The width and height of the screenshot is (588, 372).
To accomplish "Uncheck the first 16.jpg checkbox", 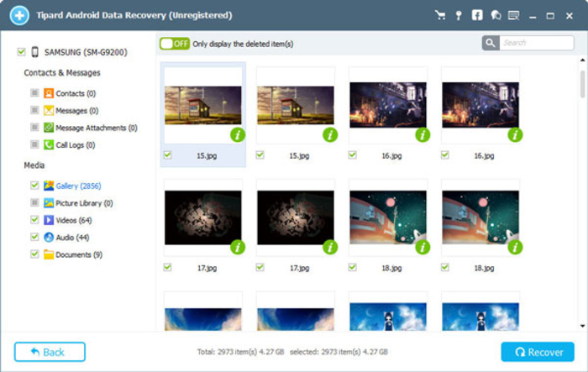I will pyautogui.click(x=354, y=155).
